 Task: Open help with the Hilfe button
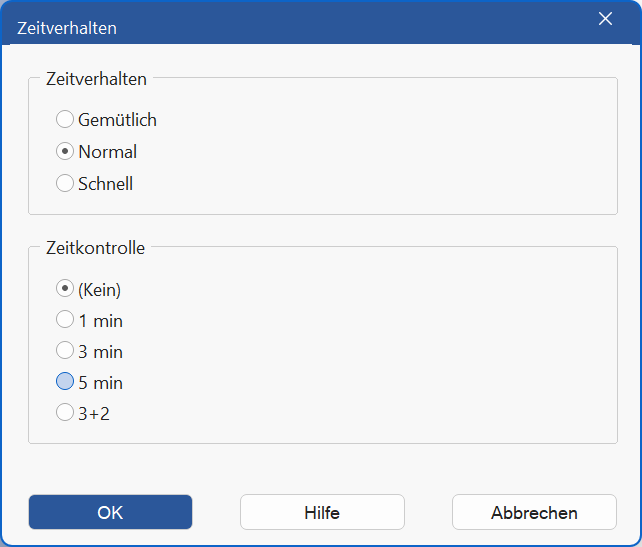322,512
